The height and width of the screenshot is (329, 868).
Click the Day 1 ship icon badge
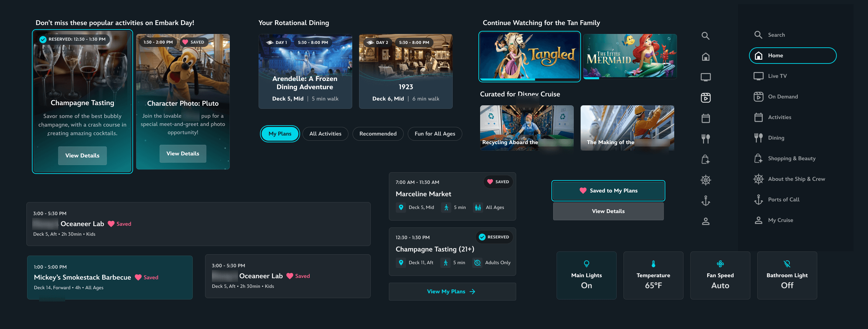[x=277, y=43]
